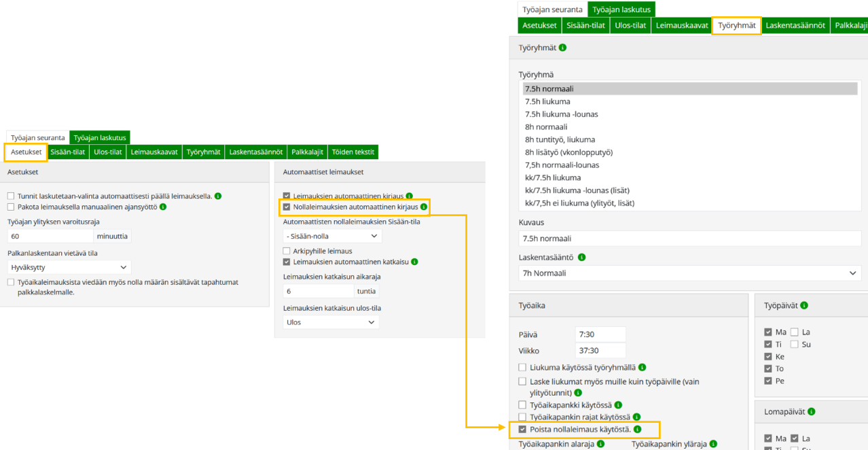Click info icon next to Lomapäivät heading
868x450 pixels.
(811, 412)
